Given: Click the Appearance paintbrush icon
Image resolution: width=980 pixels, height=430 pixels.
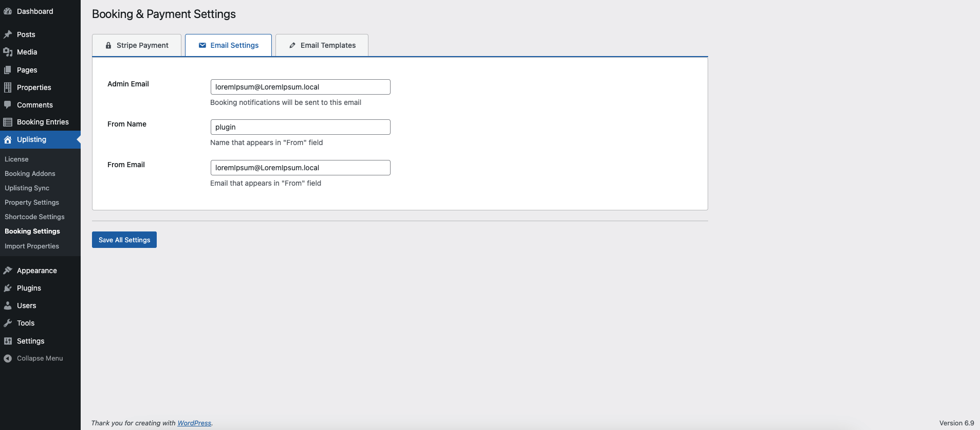Looking at the screenshot, I should 8,271.
